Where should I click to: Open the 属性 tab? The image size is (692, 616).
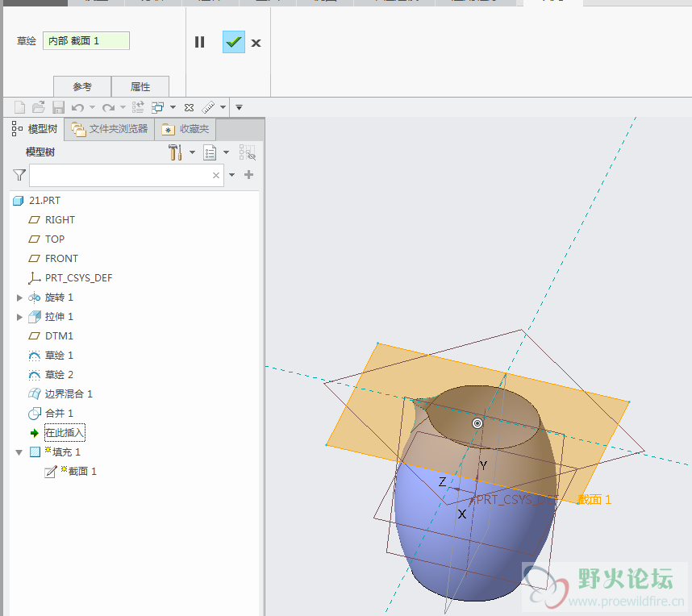point(140,86)
